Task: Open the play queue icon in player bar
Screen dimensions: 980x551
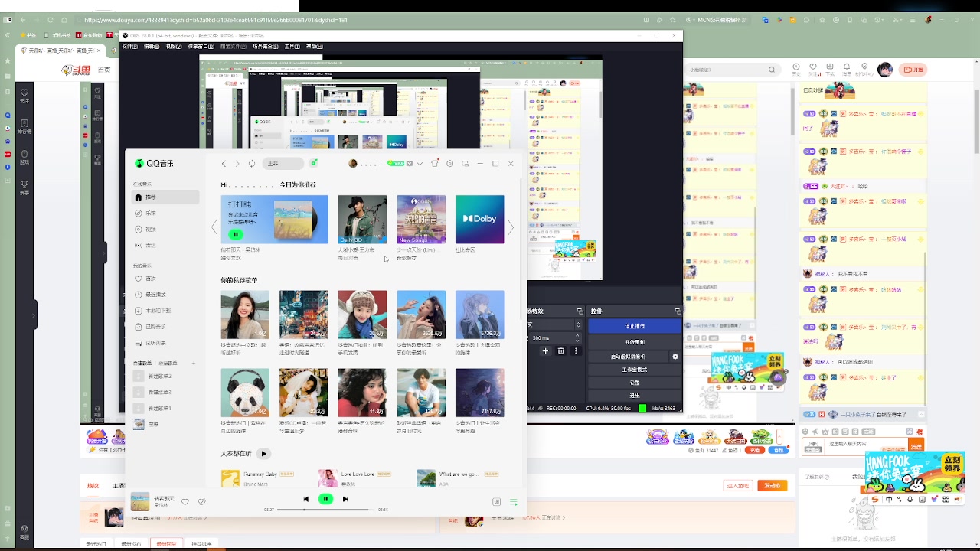Action: pyautogui.click(x=514, y=502)
